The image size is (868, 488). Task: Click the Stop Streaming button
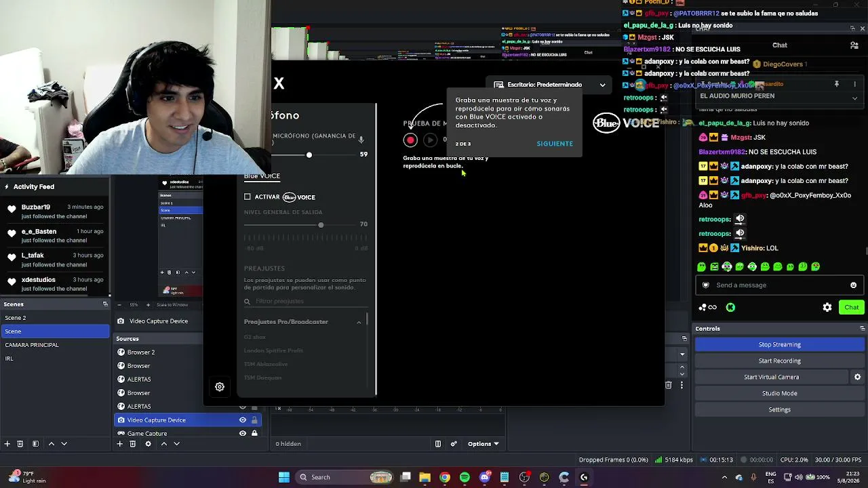tap(779, 344)
